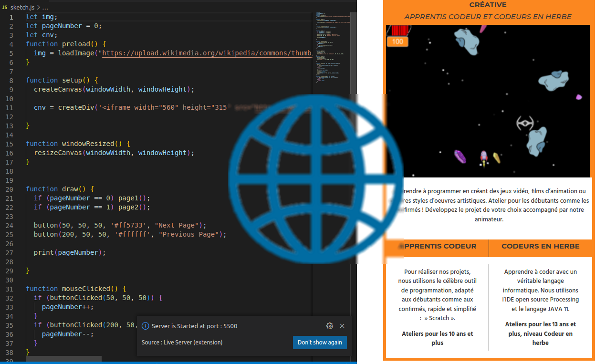
Task: Click the "let pageNumber = 0;" line
Action: pos(64,26)
